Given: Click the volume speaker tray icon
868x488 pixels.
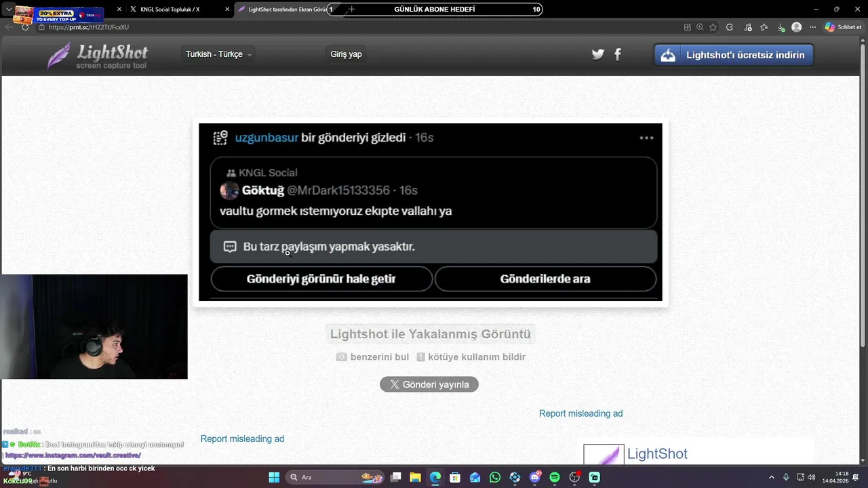Looking at the screenshot, I should pyautogui.click(x=811, y=477).
